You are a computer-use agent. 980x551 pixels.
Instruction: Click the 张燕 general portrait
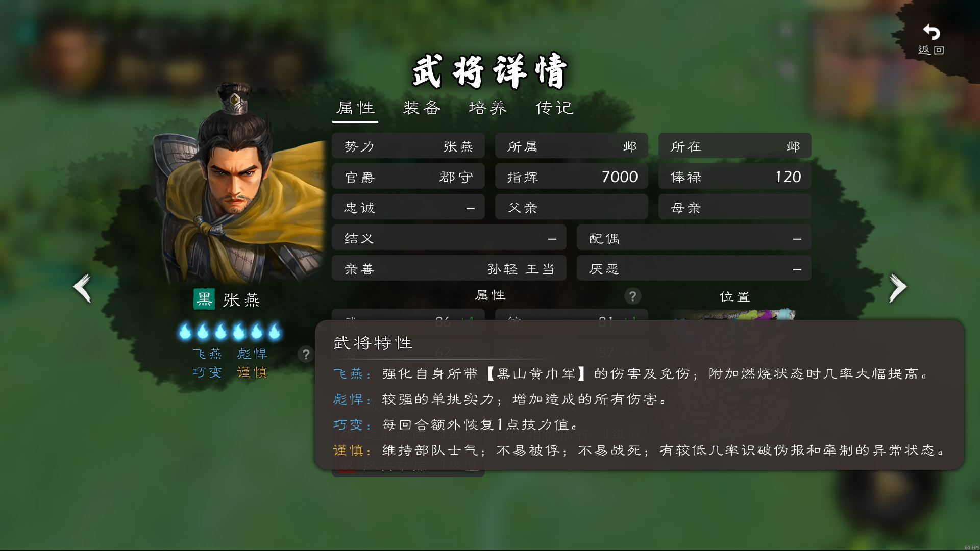[x=239, y=185]
